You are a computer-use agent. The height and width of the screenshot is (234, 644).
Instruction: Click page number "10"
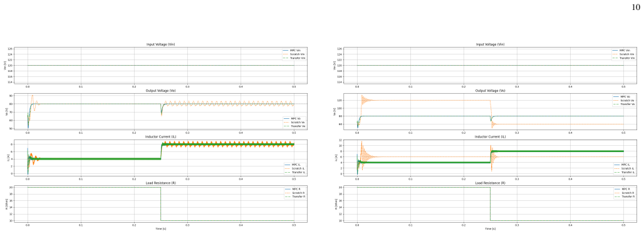(636, 7)
